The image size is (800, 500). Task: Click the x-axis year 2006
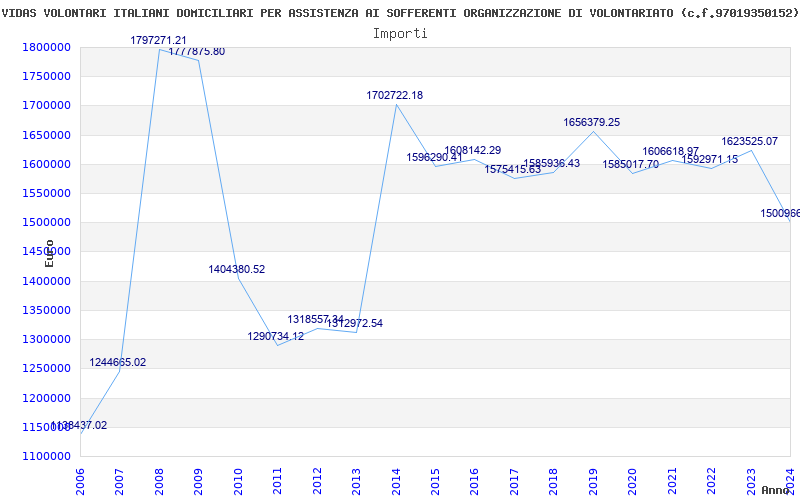click(x=80, y=481)
